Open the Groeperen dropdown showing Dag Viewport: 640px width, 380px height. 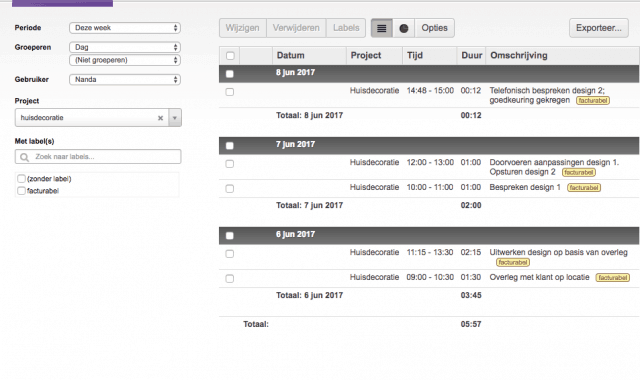click(x=125, y=47)
